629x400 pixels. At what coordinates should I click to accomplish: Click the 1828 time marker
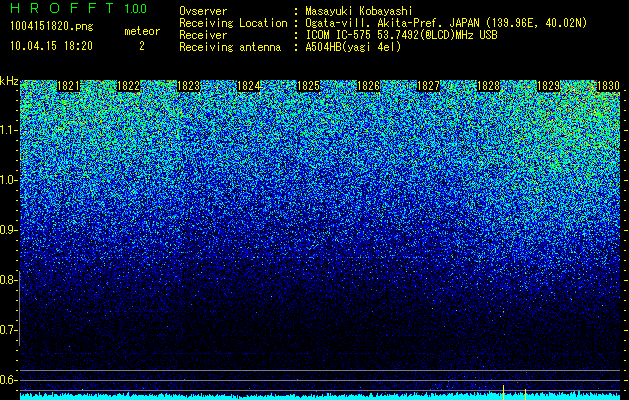[489, 86]
